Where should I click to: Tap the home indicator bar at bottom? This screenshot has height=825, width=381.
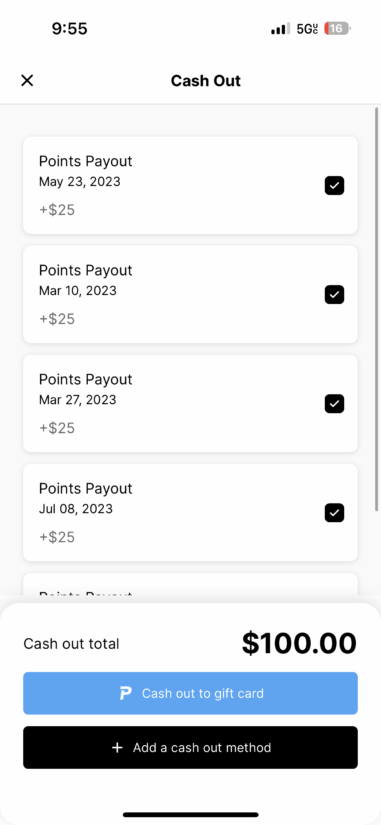click(190, 814)
